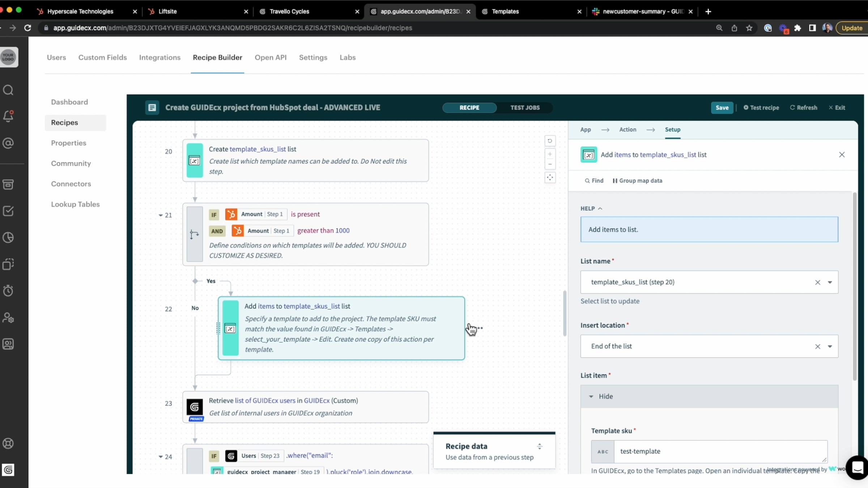868x488 pixels.
Task: Expand the Recipe data panel
Action: pos(540,446)
